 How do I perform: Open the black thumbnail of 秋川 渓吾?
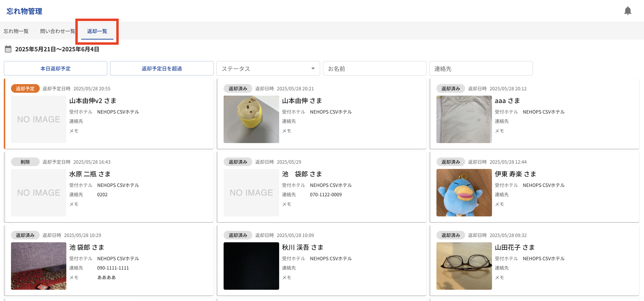(x=251, y=266)
